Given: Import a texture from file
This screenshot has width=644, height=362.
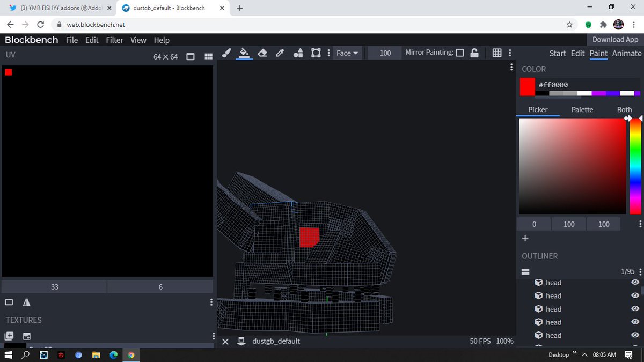Looking at the screenshot, I should [26, 336].
